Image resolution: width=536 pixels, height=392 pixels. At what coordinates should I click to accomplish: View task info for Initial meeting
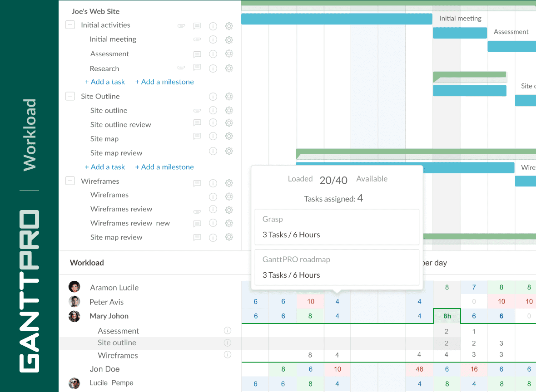point(213,39)
